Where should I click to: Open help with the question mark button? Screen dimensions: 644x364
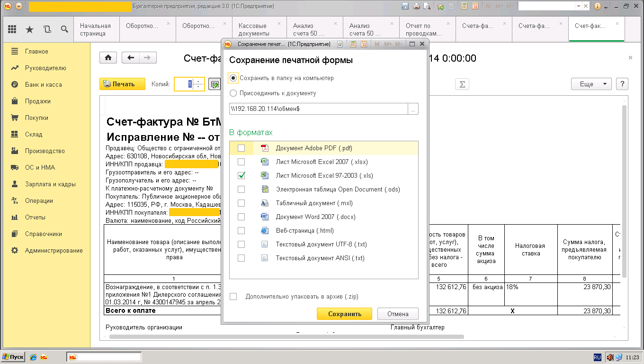click(622, 84)
